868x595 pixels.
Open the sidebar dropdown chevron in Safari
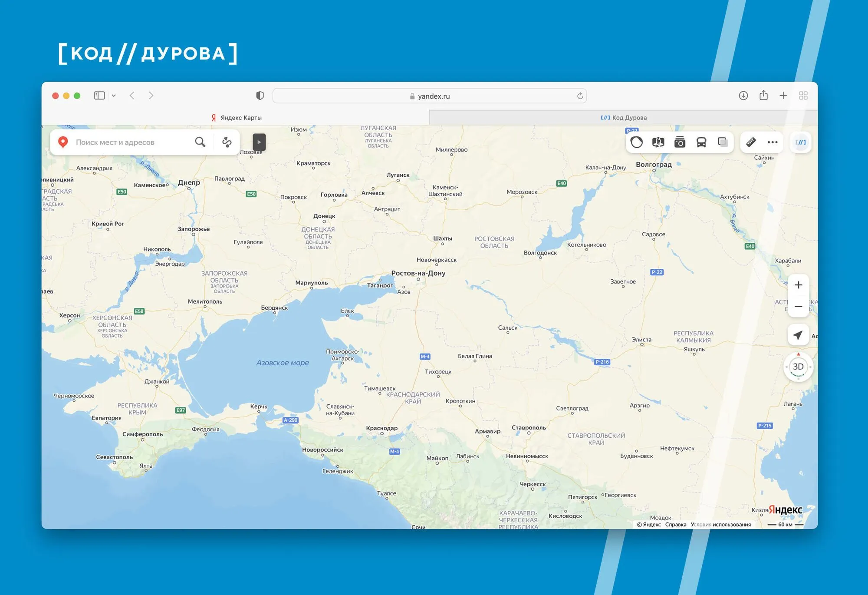point(114,95)
